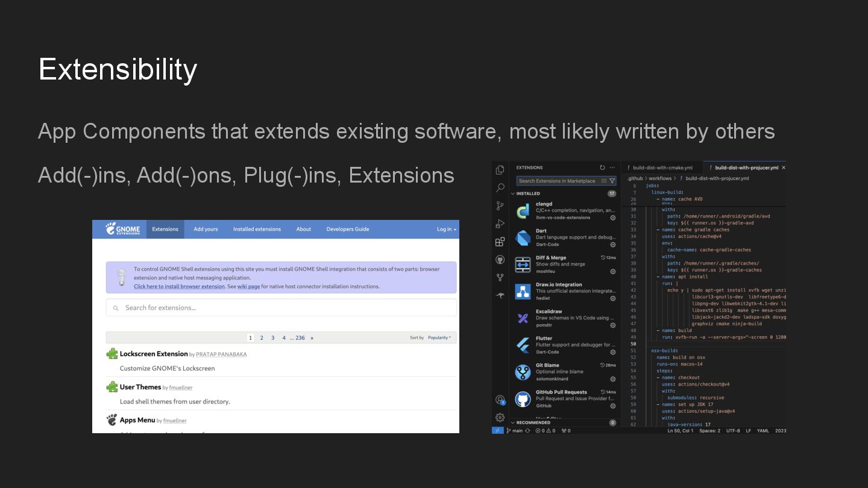Open the Diff & Merge gear menu
Viewport: 868px width, 488px height.
pos(613,272)
